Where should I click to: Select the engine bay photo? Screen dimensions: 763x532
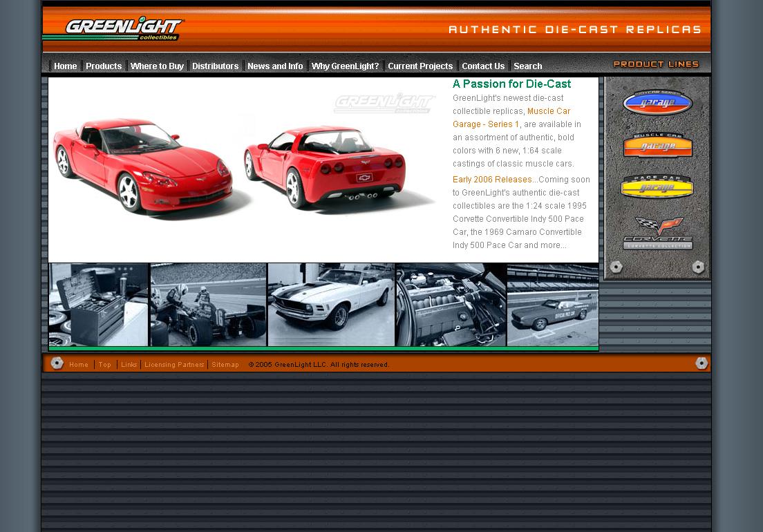(x=451, y=305)
